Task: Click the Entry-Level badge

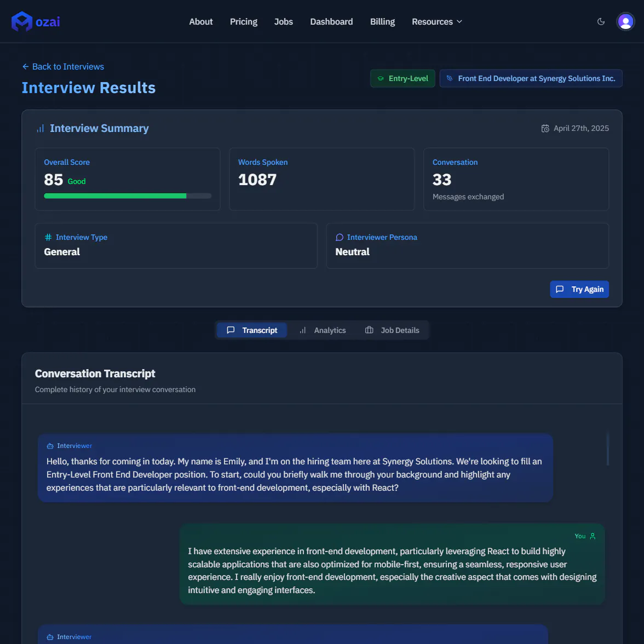Action: [x=403, y=78]
